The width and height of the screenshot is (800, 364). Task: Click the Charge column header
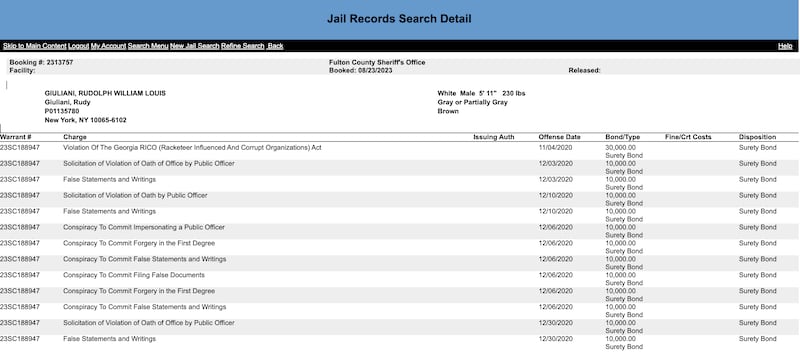click(x=75, y=137)
